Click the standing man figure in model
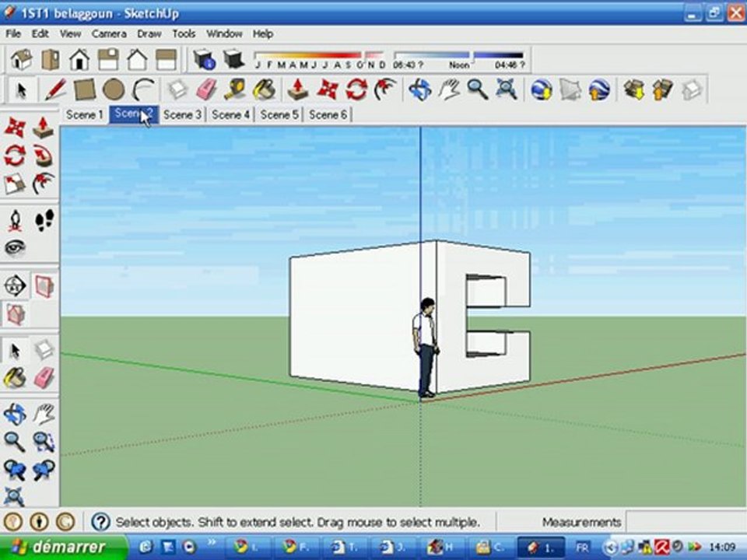Viewport: 747px width, 560px height. click(x=426, y=348)
